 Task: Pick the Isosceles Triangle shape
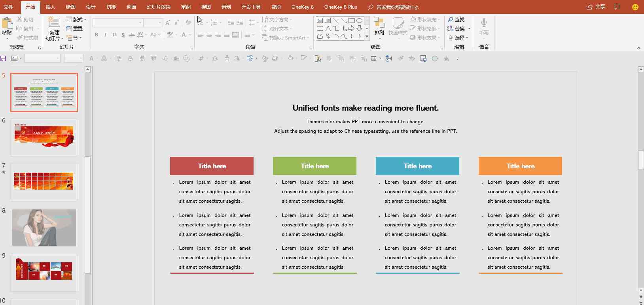pyautogui.click(x=328, y=28)
